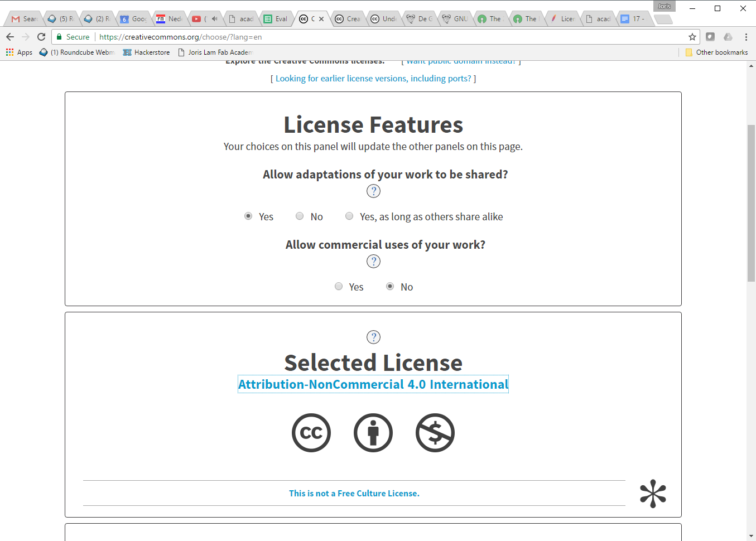Viewport: 756px width, 541px height.
Task: Open help icon under adaptations question
Action: pyautogui.click(x=373, y=191)
